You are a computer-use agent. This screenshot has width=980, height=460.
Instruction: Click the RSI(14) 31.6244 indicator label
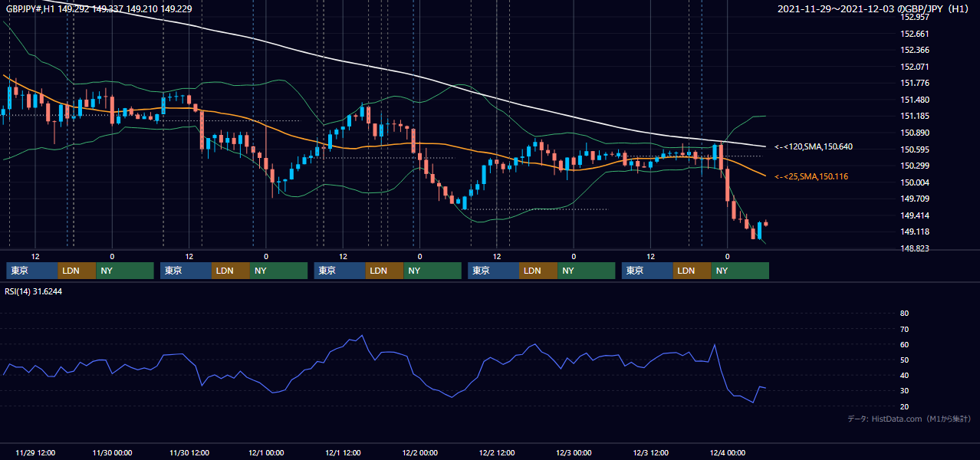(x=34, y=291)
